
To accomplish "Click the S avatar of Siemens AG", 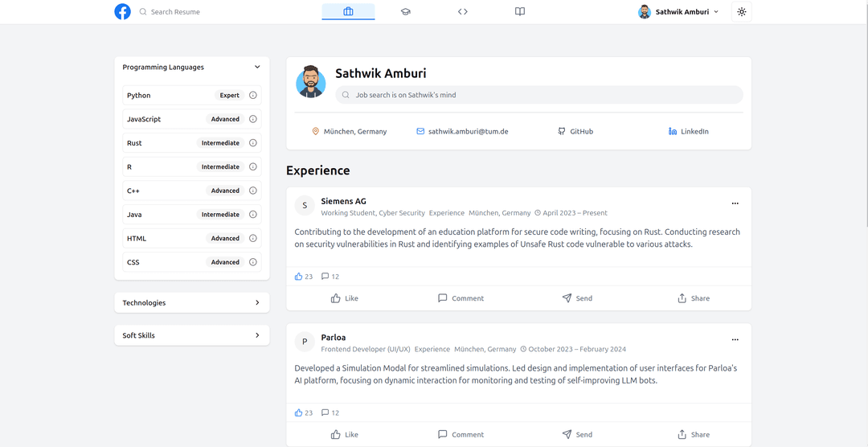I will point(305,206).
